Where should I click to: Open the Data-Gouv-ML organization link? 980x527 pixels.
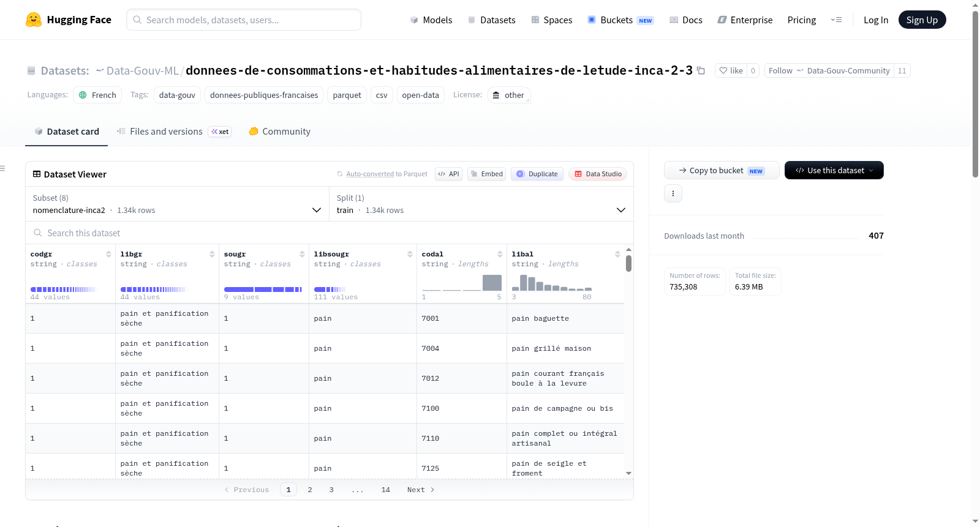tap(143, 71)
